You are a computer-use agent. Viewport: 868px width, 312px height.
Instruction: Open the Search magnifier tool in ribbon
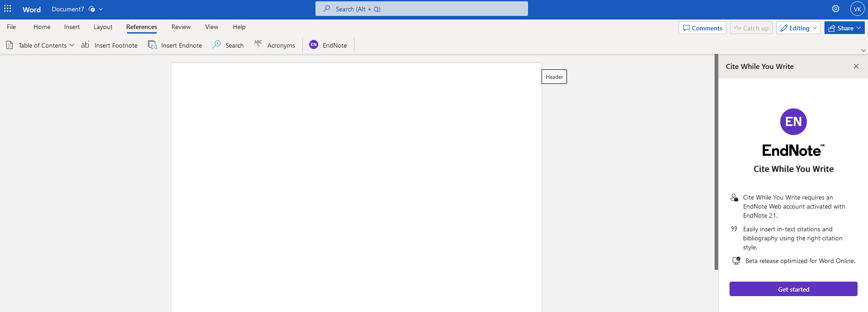217,44
